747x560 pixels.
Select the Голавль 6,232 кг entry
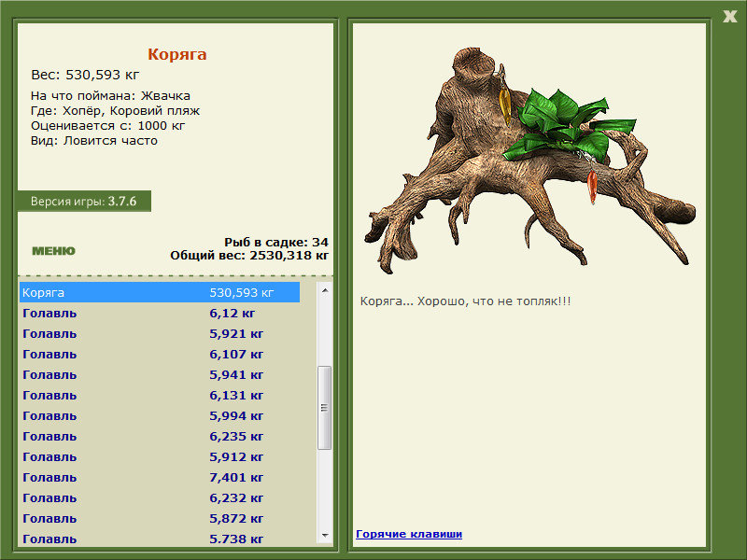point(160,497)
